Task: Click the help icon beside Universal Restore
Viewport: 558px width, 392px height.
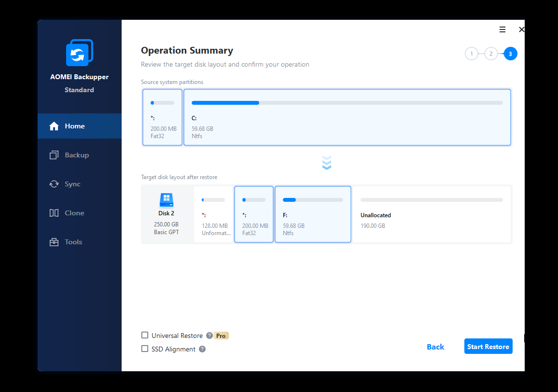Action: tap(209, 336)
